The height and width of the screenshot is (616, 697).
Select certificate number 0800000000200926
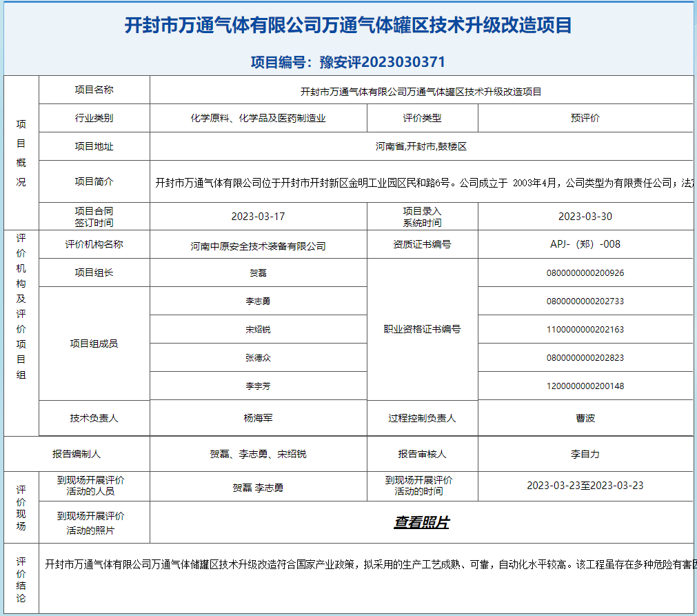click(x=585, y=273)
